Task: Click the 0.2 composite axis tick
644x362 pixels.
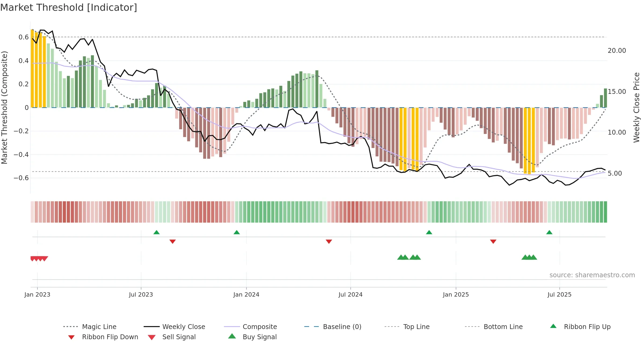Action: pos(24,84)
